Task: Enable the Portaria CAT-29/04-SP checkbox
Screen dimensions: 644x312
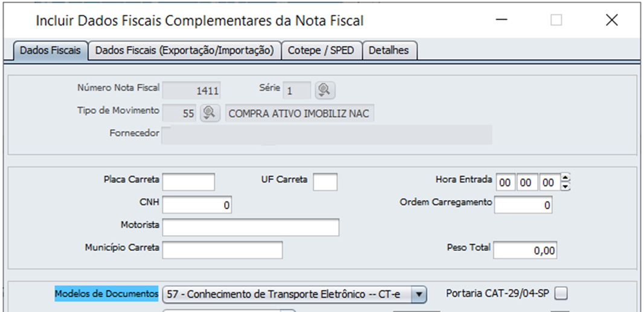Action: (x=561, y=293)
